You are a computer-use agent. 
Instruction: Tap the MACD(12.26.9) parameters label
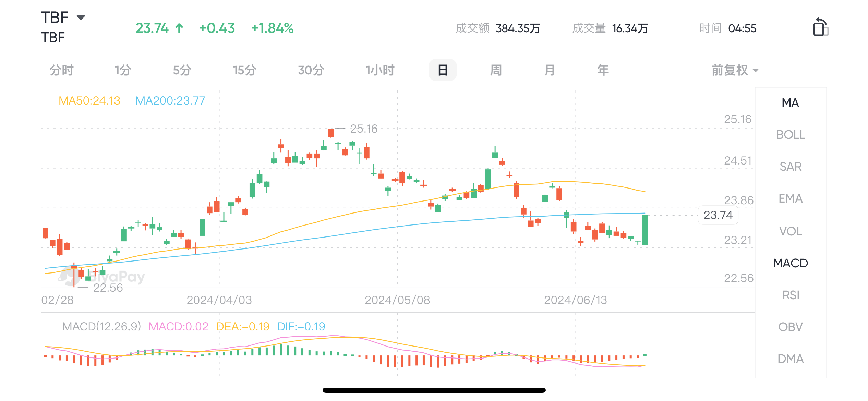click(101, 326)
